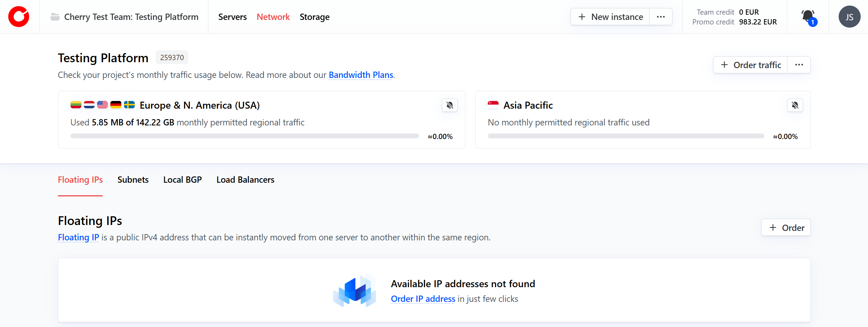
Task: Click the folder icon beside the team name
Action: (55, 17)
